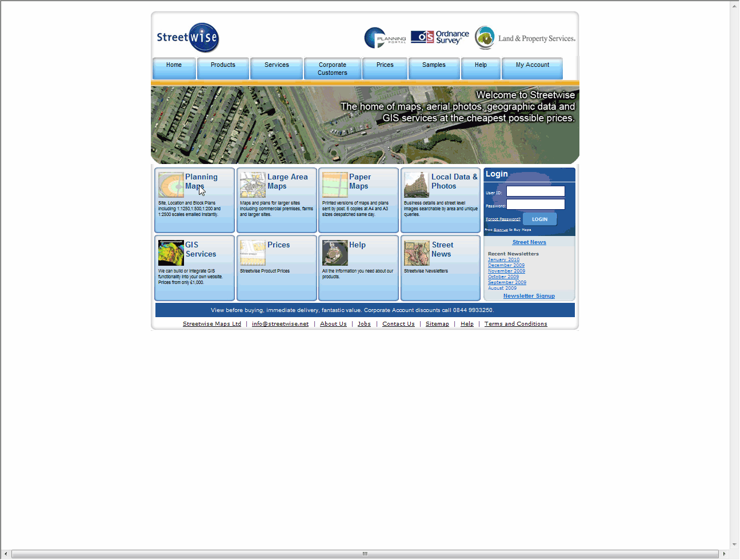This screenshot has height=560, width=740.
Task: Click into the Password field
Action: coord(535,205)
